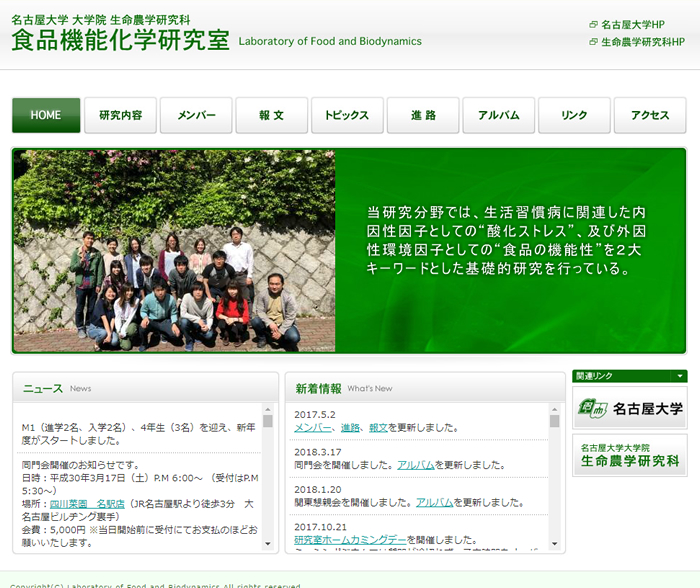
Task: Open the 生命農学研究科 banner link
Action: [x=630, y=455]
